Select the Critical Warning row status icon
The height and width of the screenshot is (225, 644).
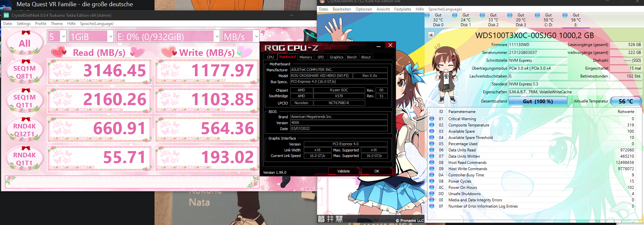432,119
